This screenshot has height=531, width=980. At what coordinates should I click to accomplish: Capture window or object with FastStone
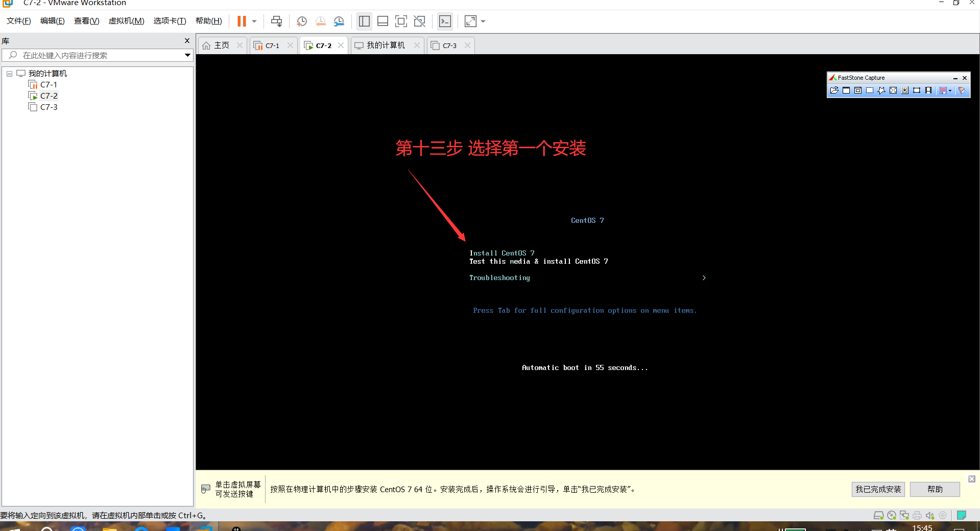[x=858, y=90]
